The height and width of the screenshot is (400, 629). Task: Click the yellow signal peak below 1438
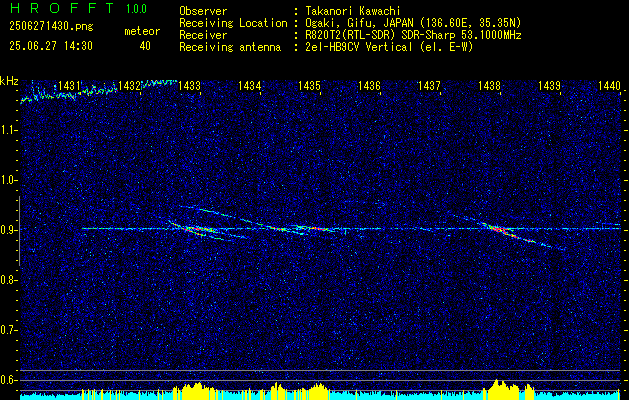pyautogui.click(x=501, y=389)
